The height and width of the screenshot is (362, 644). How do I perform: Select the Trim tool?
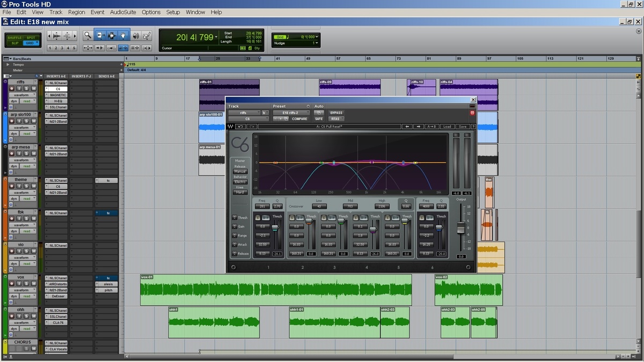[100, 35]
